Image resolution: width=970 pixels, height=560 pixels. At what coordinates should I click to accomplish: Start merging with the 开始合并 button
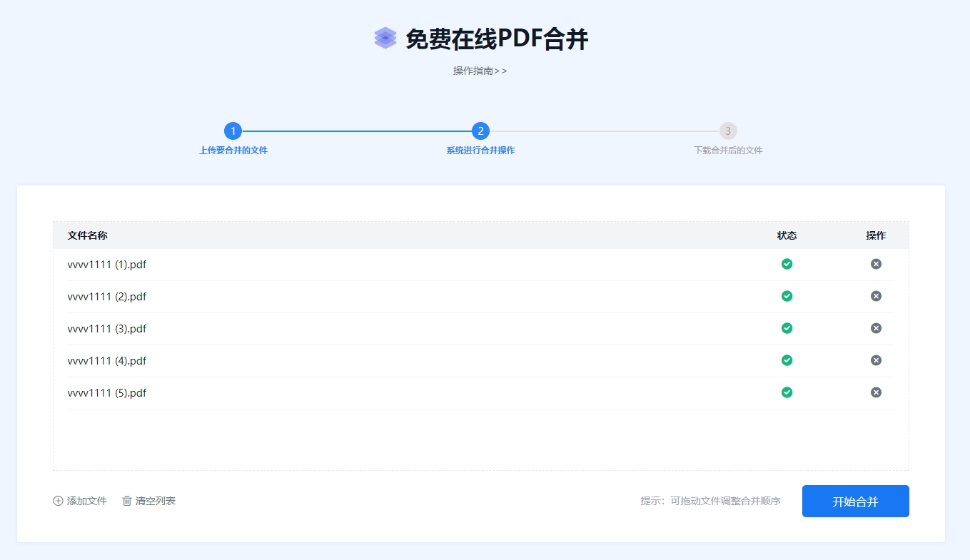(x=856, y=502)
